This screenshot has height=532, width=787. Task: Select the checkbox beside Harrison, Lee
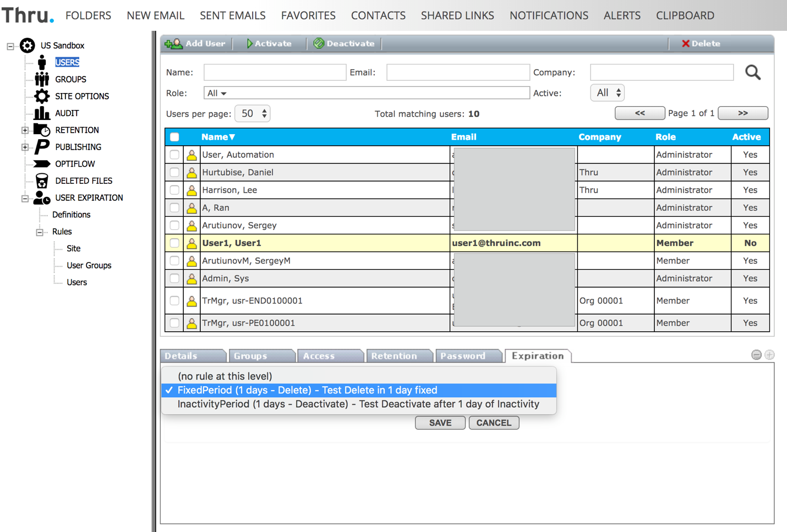(x=174, y=190)
